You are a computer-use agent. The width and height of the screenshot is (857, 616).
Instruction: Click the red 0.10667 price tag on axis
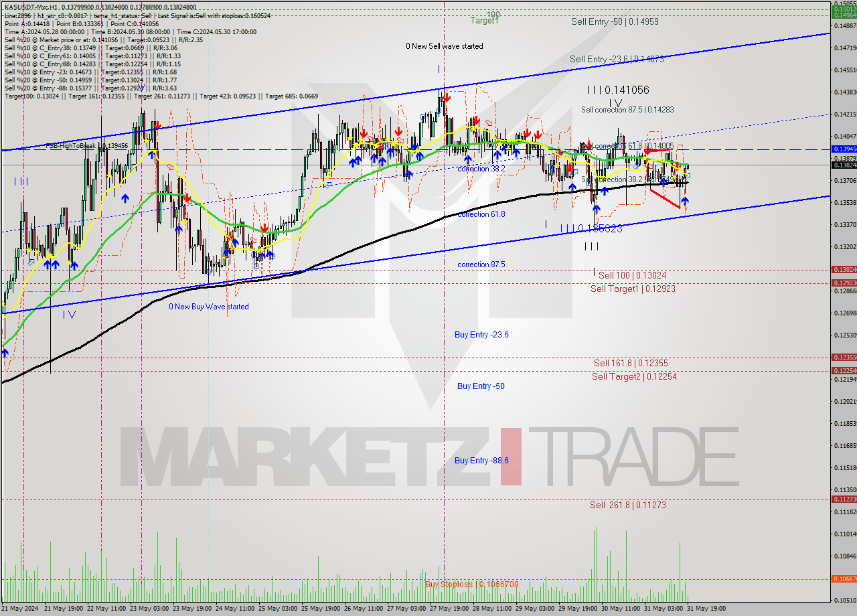click(x=844, y=579)
